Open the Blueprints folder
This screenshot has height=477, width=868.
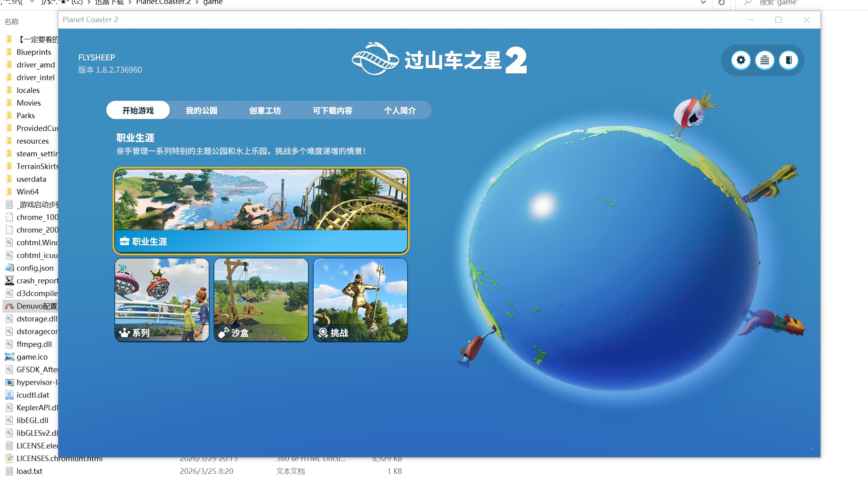(34, 52)
